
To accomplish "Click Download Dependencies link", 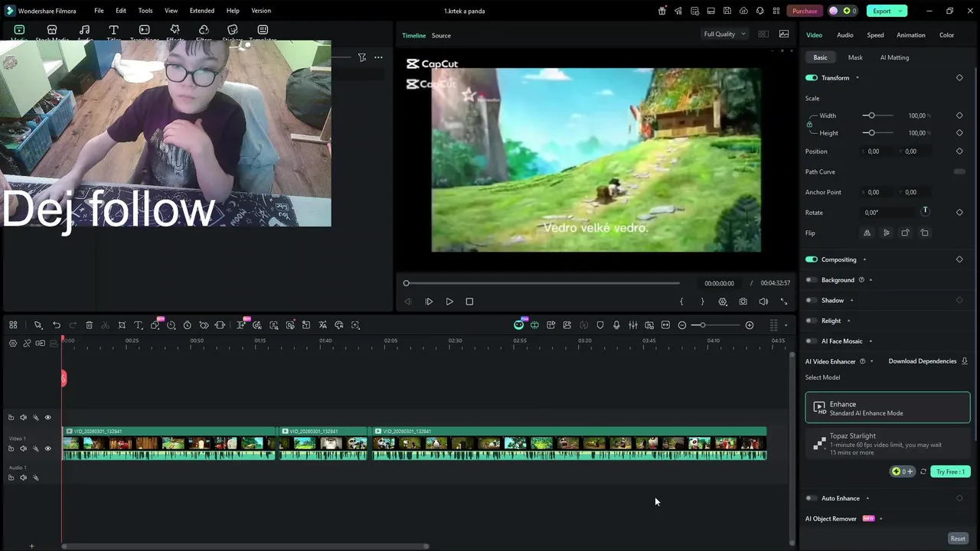I will [923, 361].
